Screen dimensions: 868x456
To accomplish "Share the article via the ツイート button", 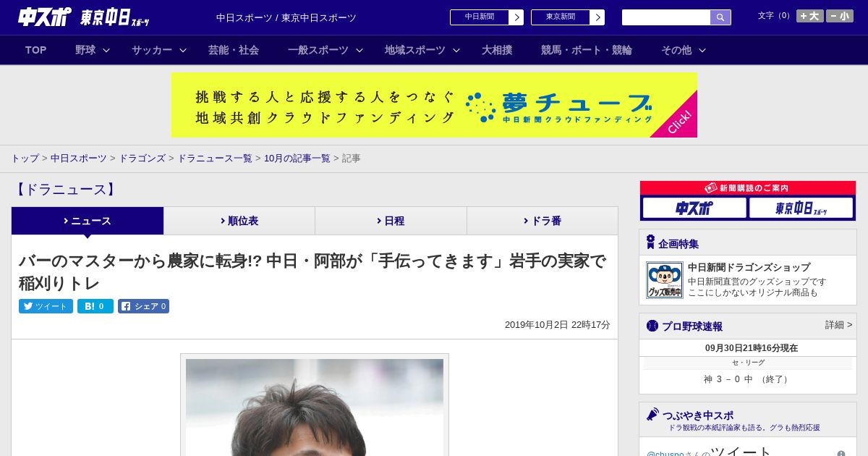I will click(46, 306).
